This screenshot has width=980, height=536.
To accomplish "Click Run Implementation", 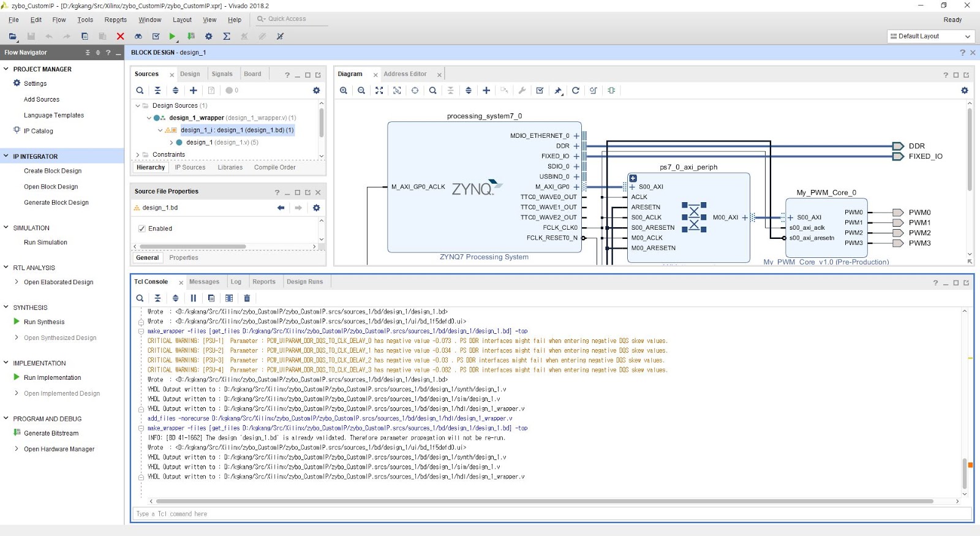I will click(52, 377).
